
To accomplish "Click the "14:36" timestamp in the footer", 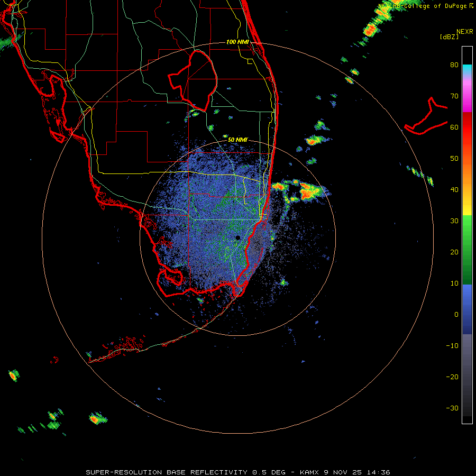I will [379, 472].
